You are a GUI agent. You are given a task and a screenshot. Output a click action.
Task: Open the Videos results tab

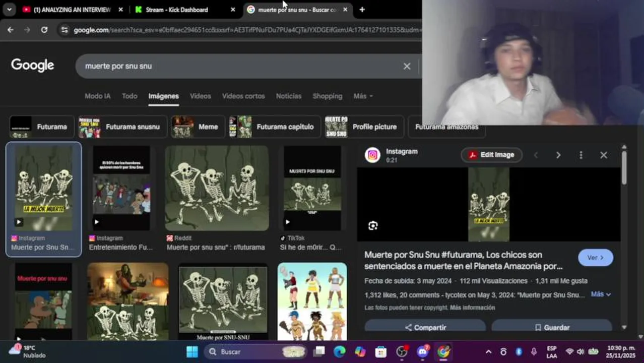pos(200,96)
